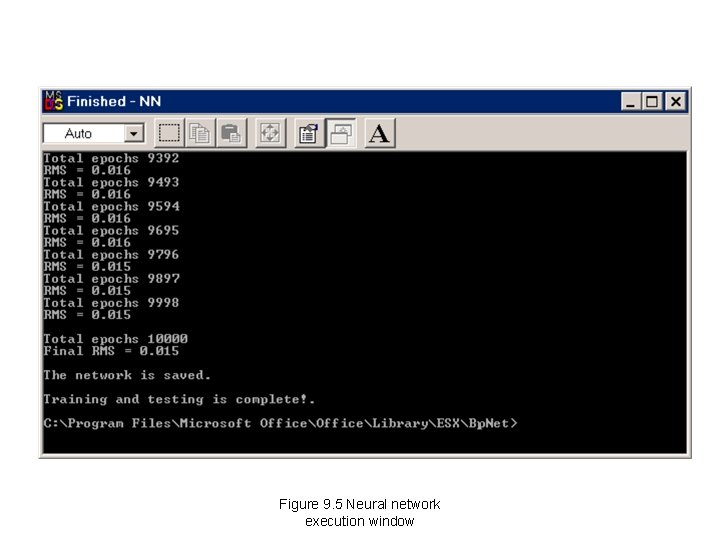
Task: Click the 'Total epochs 9796' line
Action: [111, 255]
